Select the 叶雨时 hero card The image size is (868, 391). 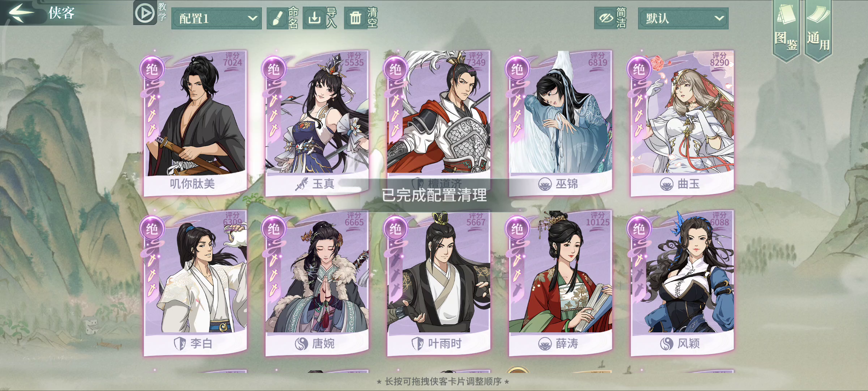tap(439, 283)
